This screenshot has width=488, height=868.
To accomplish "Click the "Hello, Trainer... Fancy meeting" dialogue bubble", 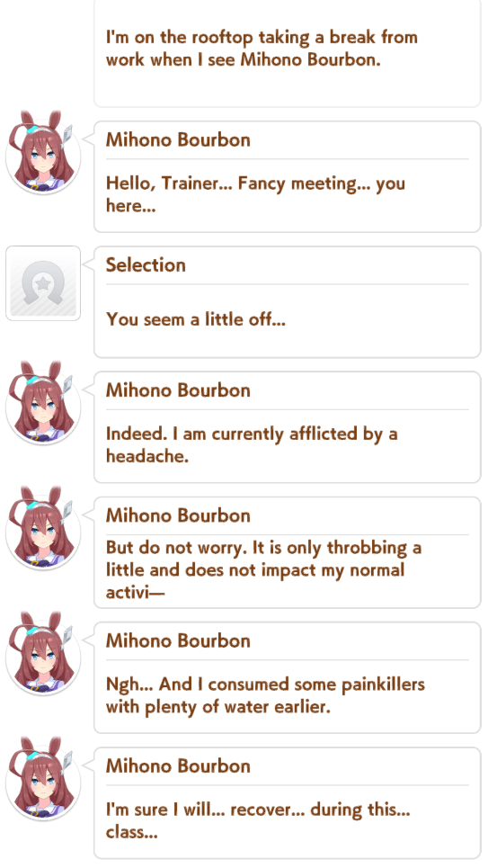I will 288,176.
